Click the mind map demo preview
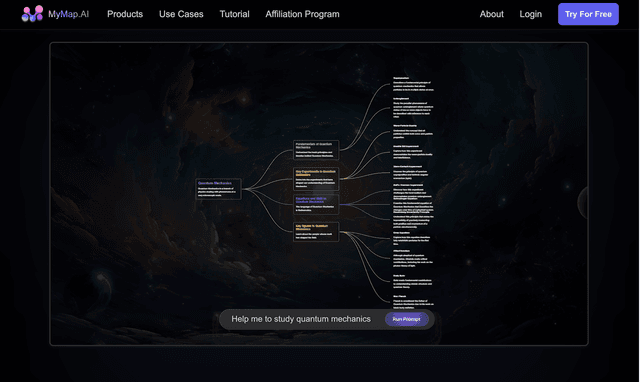The image size is (640, 382). (319, 194)
